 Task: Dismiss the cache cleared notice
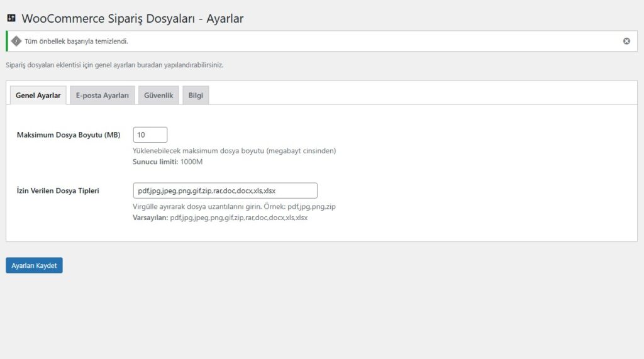pyautogui.click(x=626, y=41)
